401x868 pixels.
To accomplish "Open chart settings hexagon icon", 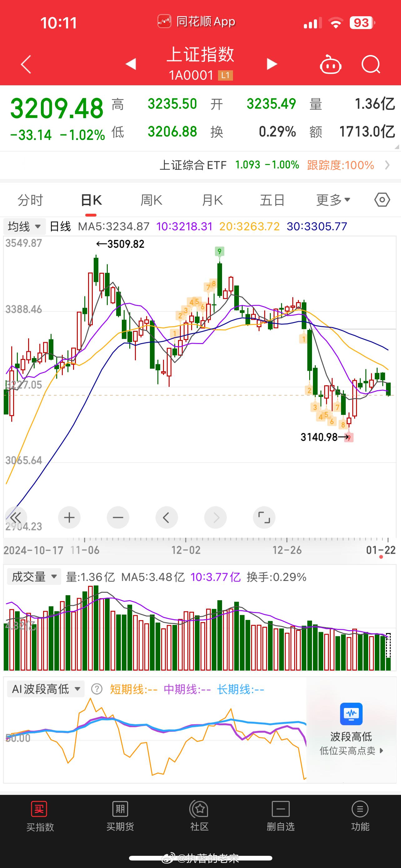I will click(382, 200).
